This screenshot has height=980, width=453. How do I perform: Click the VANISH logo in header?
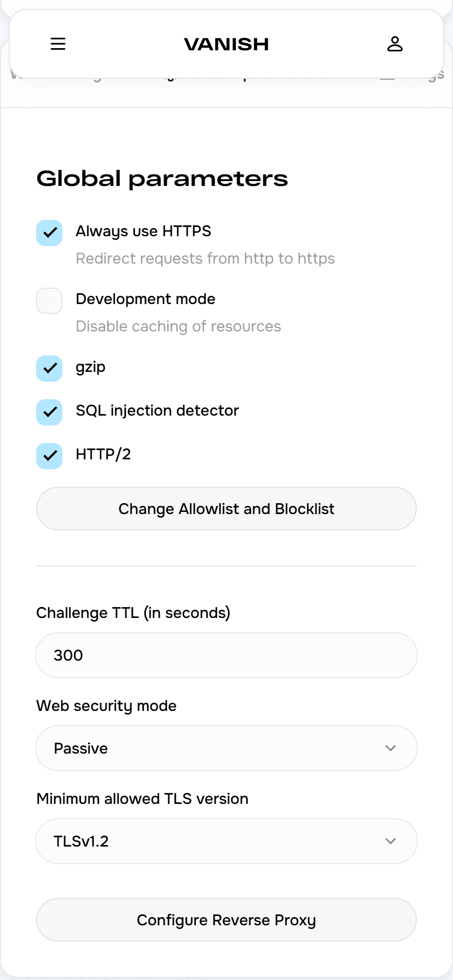226,44
